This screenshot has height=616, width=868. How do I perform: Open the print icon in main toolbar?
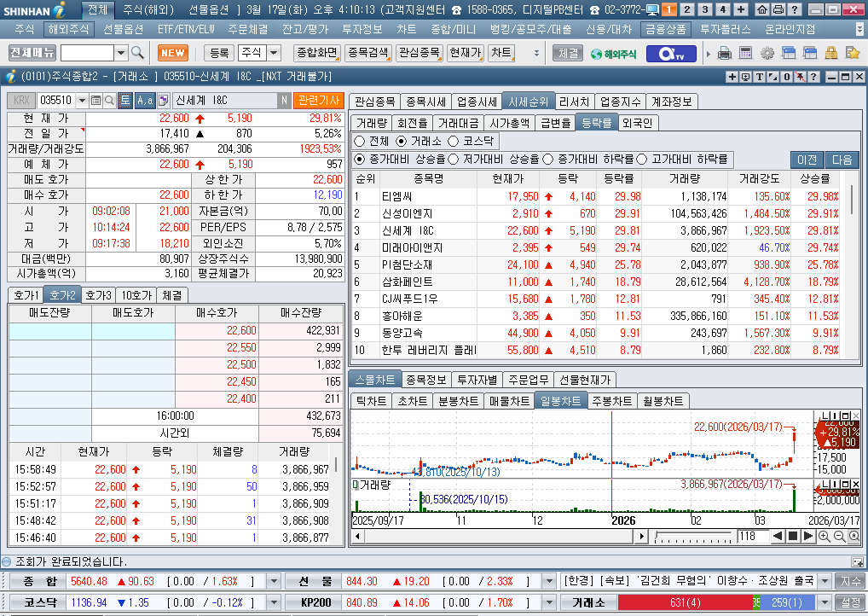725,53
